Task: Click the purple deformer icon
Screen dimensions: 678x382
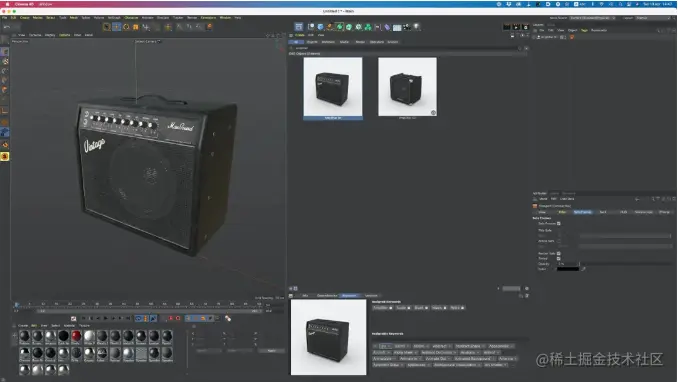Action: [387, 27]
